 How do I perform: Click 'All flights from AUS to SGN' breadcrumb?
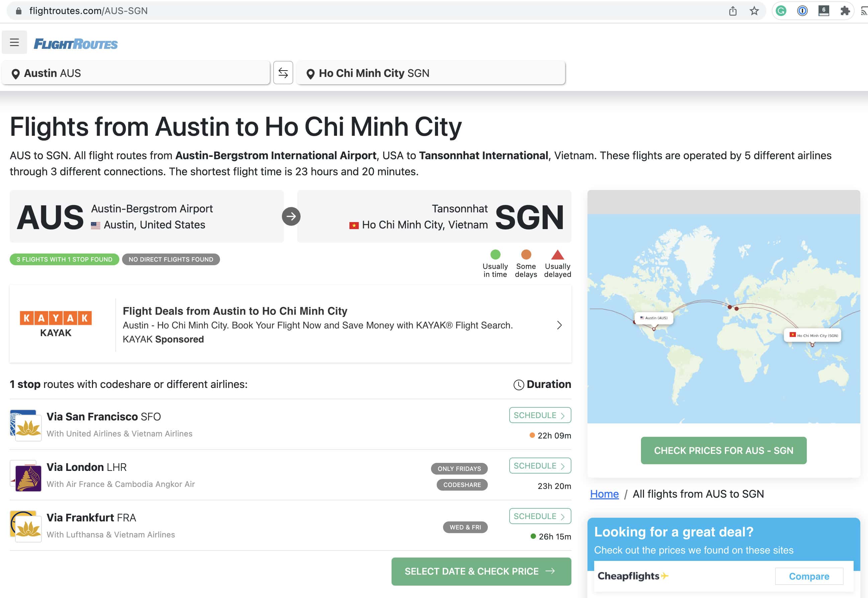tap(698, 494)
